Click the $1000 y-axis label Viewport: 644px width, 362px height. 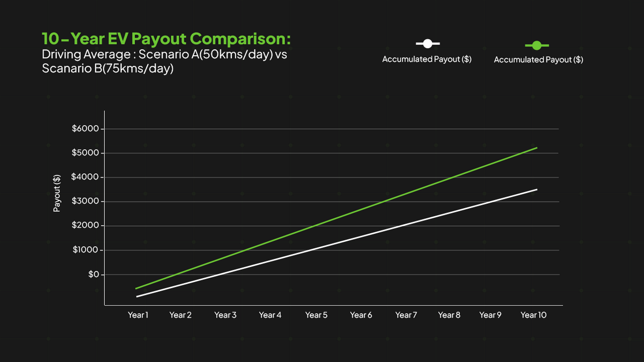[x=85, y=250]
